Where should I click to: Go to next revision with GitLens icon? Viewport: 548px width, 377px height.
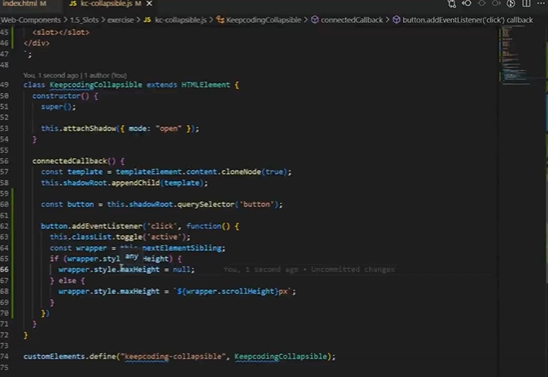(x=496, y=3)
